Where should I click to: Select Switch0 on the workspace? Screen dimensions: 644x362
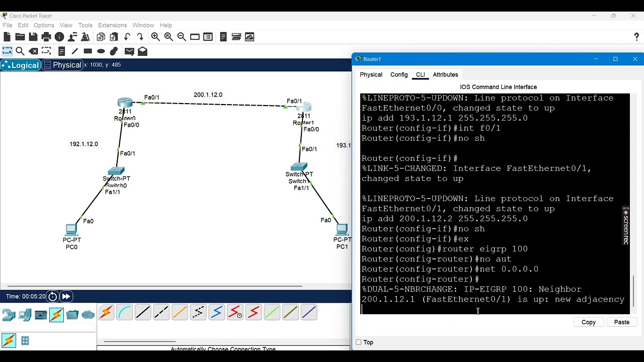(x=116, y=171)
